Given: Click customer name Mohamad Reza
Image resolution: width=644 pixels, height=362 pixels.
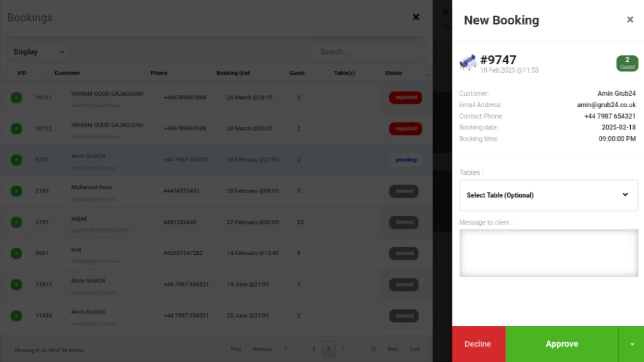Looking at the screenshot, I should (91, 187).
